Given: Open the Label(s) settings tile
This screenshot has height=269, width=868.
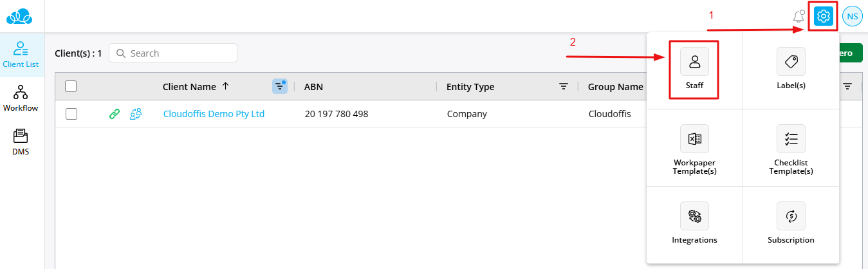Looking at the screenshot, I should (791, 69).
